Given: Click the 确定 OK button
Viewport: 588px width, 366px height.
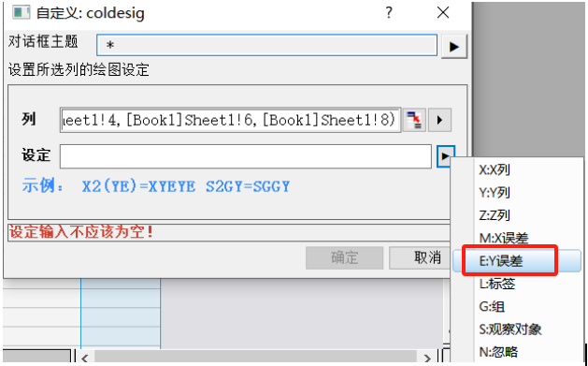Looking at the screenshot, I should [344, 258].
